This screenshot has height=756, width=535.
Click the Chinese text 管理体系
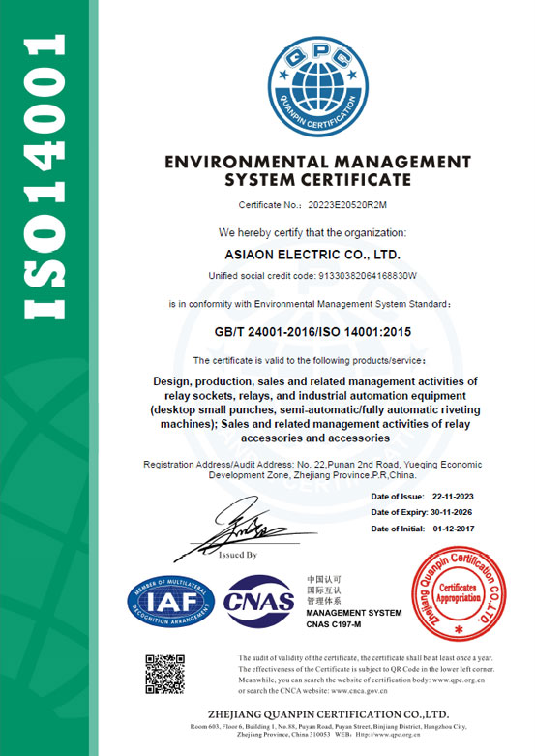point(323,601)
